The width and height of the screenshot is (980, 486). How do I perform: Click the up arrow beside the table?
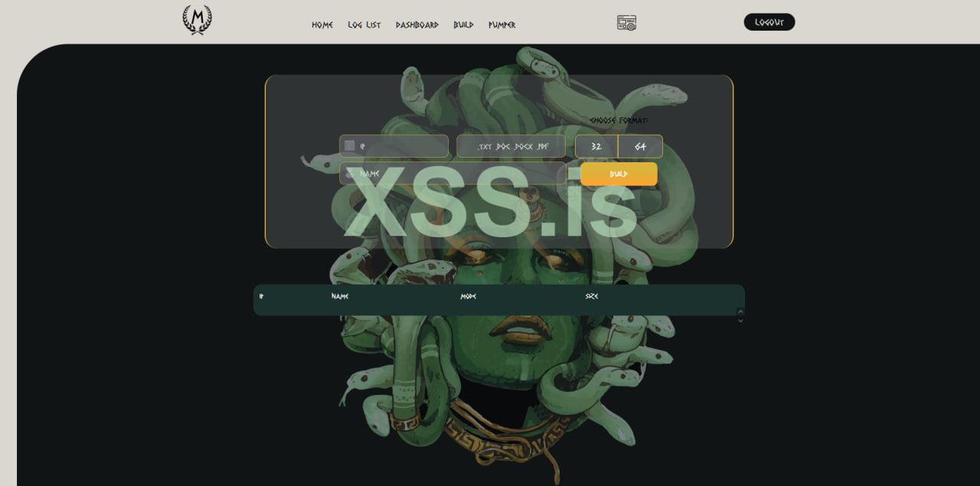click(x=740, y=311)
